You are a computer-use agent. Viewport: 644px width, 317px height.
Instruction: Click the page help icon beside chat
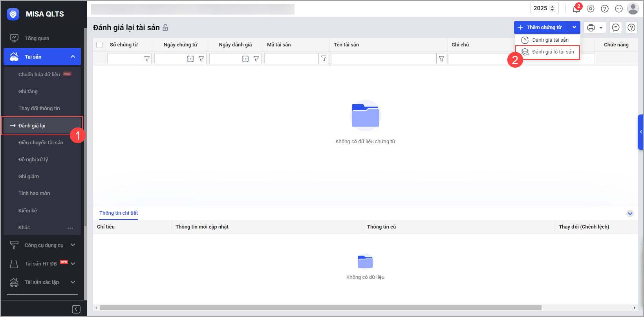[631, 28]
